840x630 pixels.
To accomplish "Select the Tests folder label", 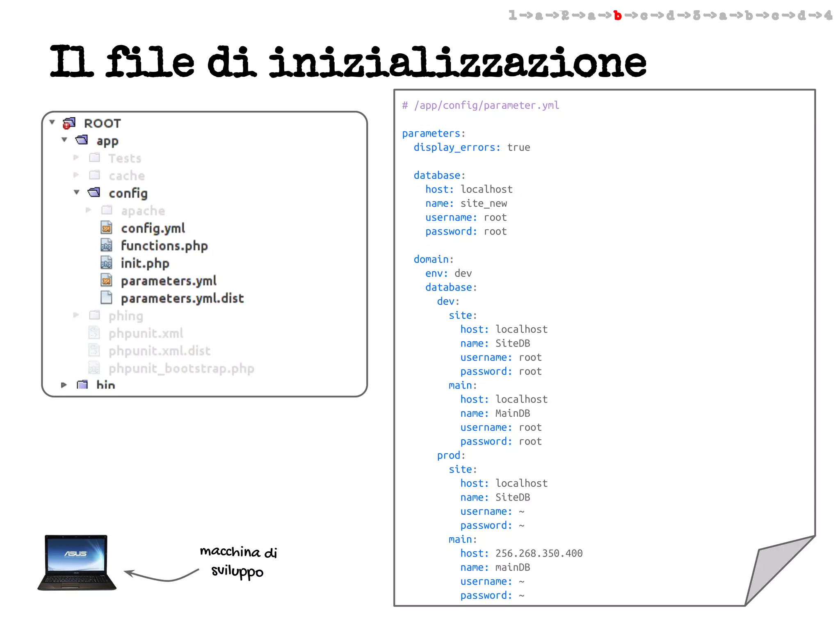I will pos(125,158).
